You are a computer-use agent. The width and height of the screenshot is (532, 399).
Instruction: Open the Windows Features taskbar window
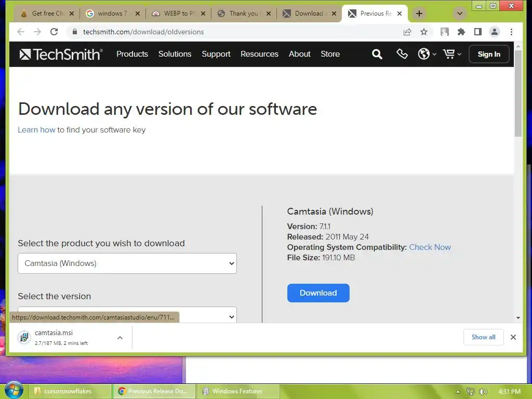(238, 391)
